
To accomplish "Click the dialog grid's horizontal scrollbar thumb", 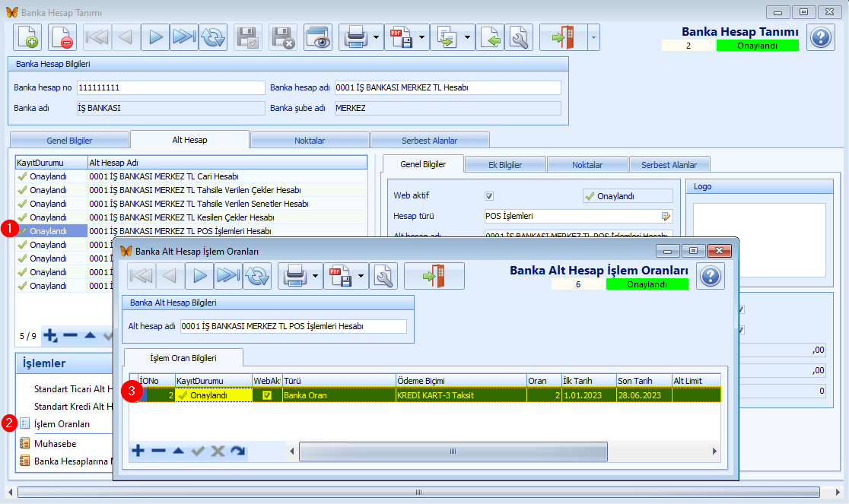I will [453, 452].
